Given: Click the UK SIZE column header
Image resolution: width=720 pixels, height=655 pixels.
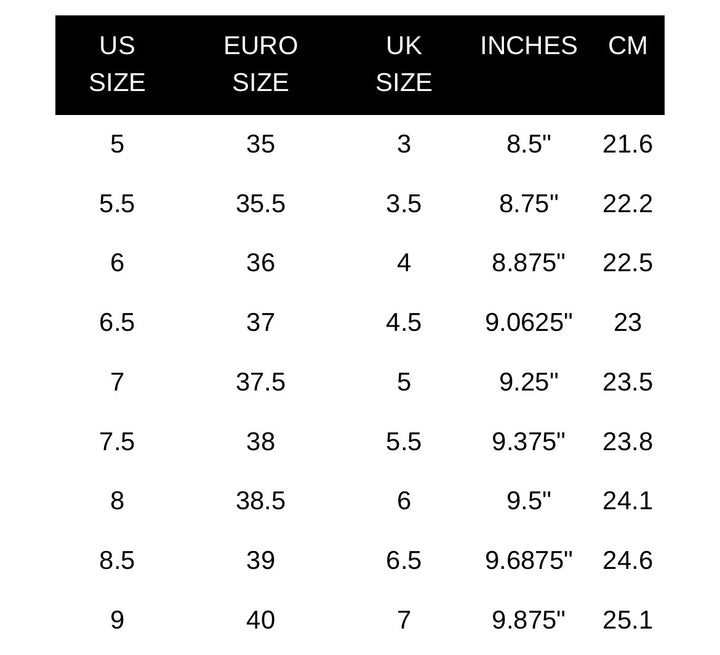Looking at the screenshot, I should (x=404, y=64).
